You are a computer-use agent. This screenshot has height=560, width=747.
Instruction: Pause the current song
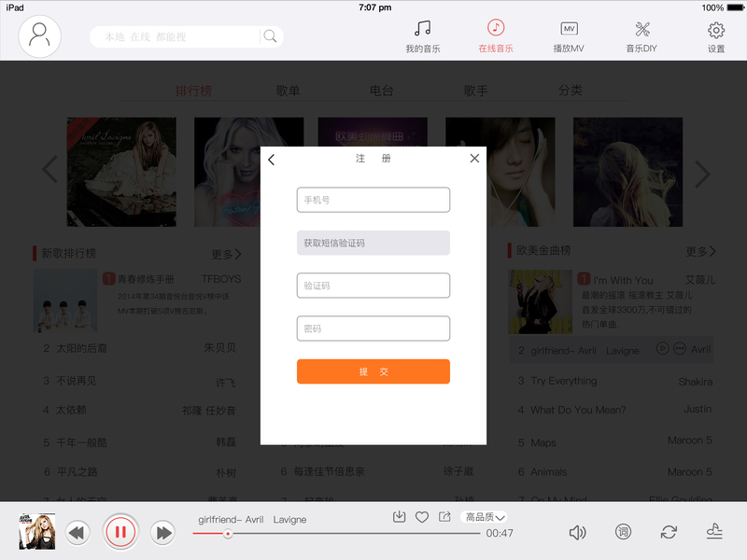click(x=120, y=531)
